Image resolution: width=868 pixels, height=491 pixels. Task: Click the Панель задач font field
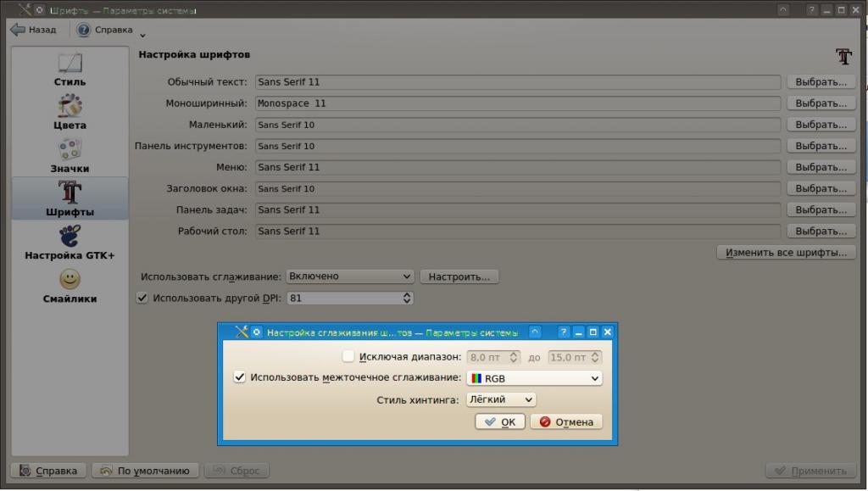(518, 209)
